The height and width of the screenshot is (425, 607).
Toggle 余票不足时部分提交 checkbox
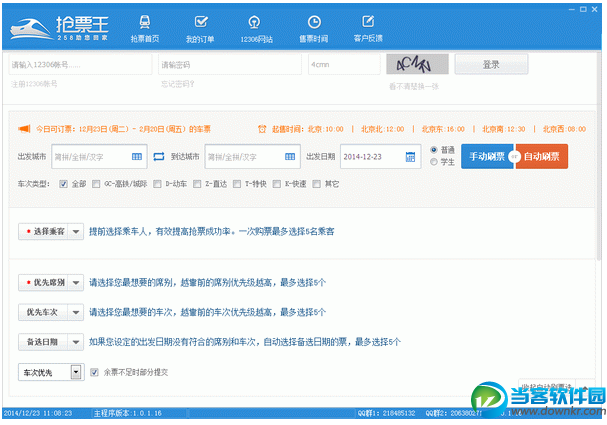95,372
